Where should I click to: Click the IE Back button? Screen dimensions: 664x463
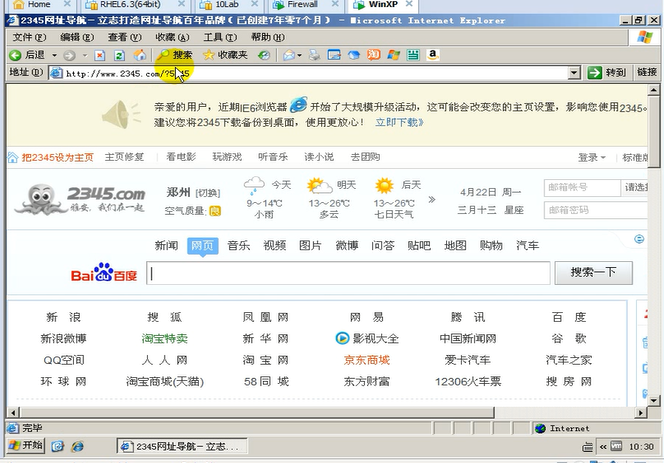coord(28,55)
